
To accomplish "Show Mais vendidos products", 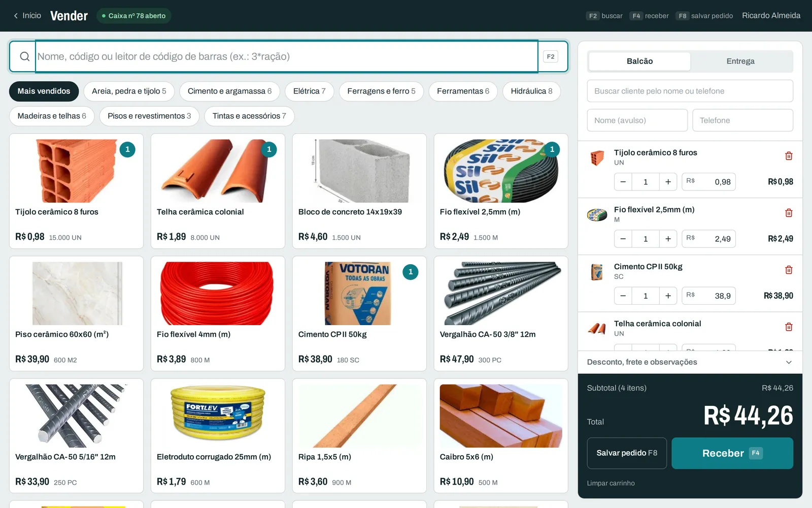I will [44, 91].
